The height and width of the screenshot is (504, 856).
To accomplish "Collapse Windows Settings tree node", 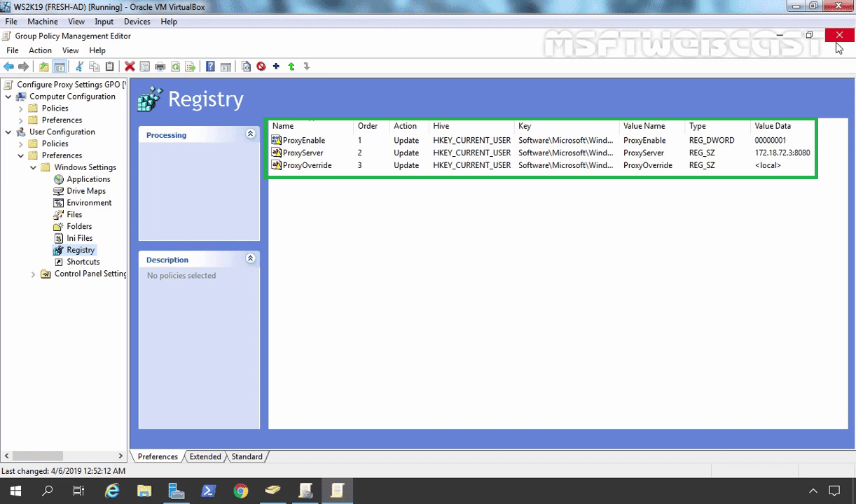I will tap(33, 167).
